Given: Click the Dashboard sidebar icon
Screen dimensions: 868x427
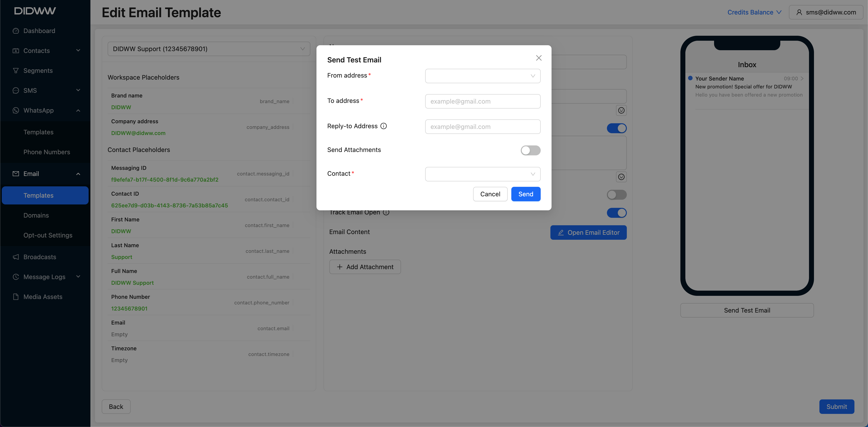Looking at the screenshot, I should click(x=16, y=31).
